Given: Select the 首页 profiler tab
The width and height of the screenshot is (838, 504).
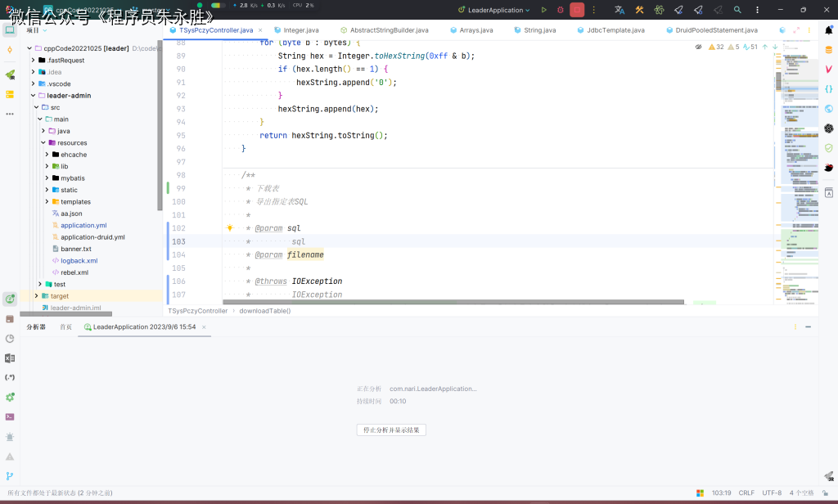Looking at the screenshot, I should click(65, 327).
